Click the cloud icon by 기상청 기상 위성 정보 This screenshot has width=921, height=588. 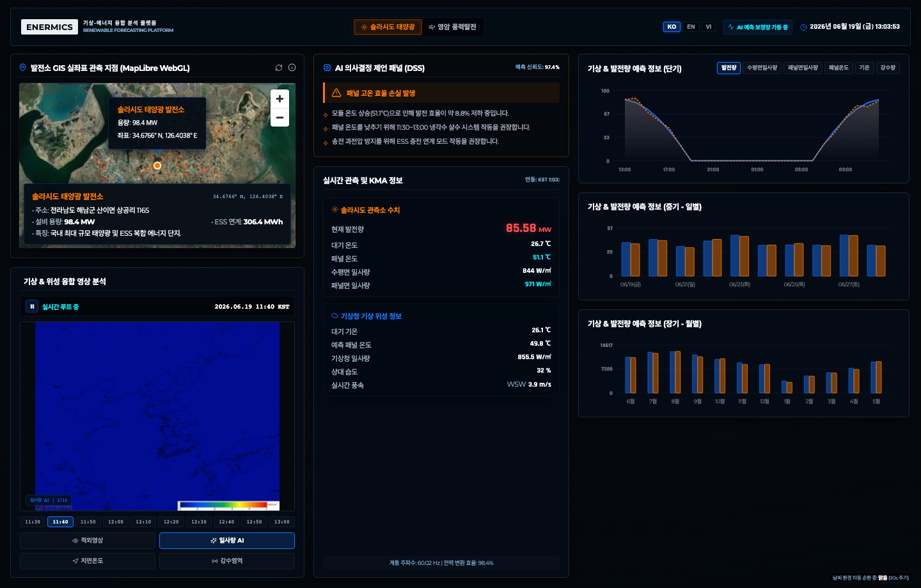tap(335, 316)
